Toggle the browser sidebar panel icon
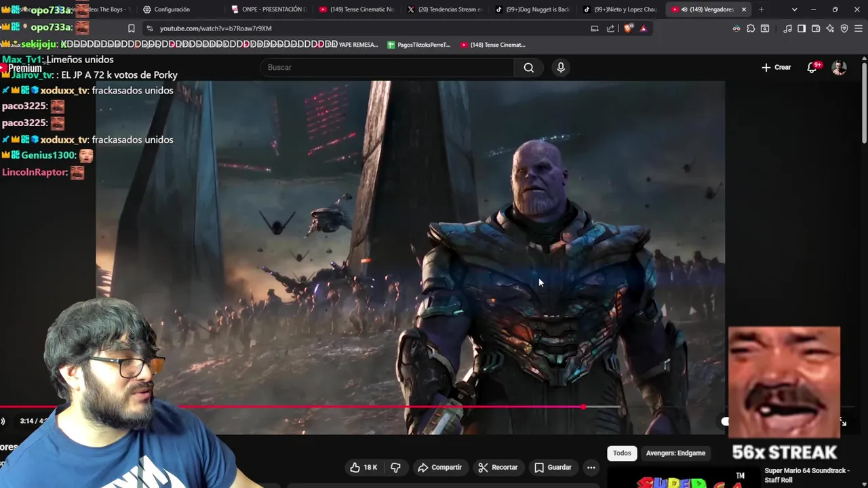The height and width of the screenshot is (488, 868). (x=802, y=28)
